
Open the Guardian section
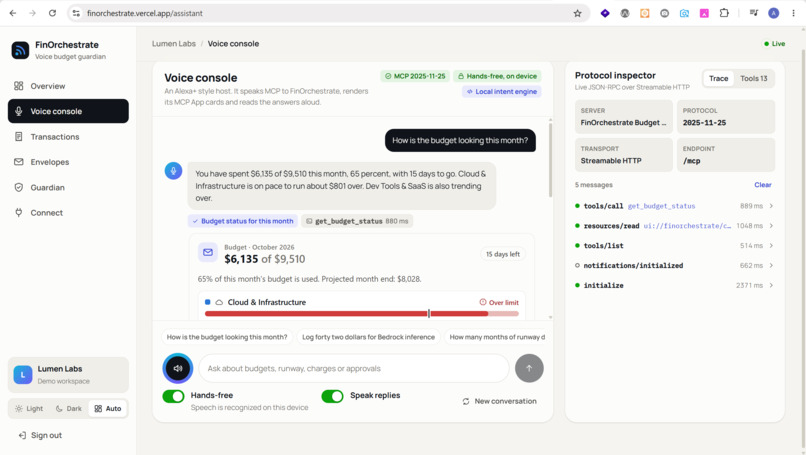tap(68, 188)
